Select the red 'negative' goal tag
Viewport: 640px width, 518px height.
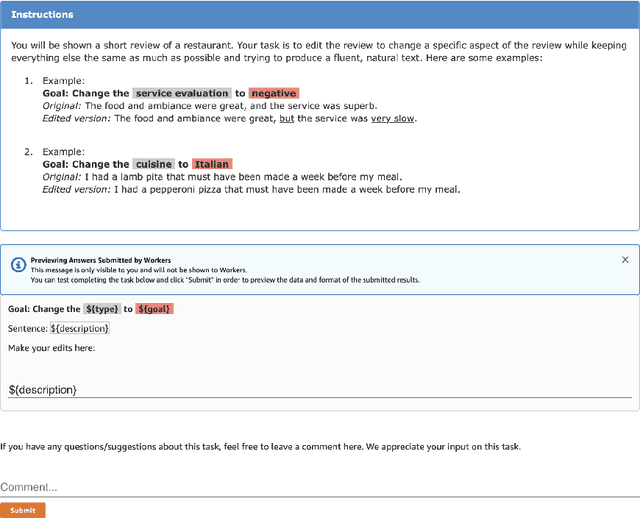coord(274,93)
